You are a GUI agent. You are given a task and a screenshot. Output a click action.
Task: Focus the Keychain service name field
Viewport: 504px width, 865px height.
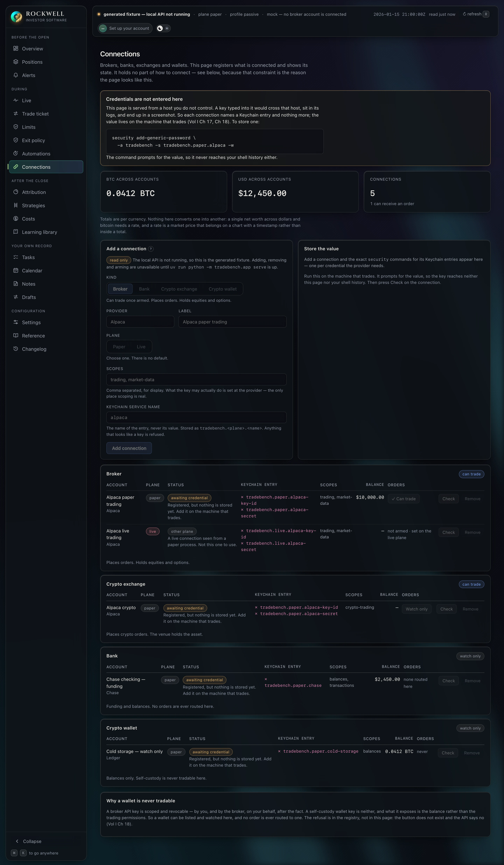point(196,417)
